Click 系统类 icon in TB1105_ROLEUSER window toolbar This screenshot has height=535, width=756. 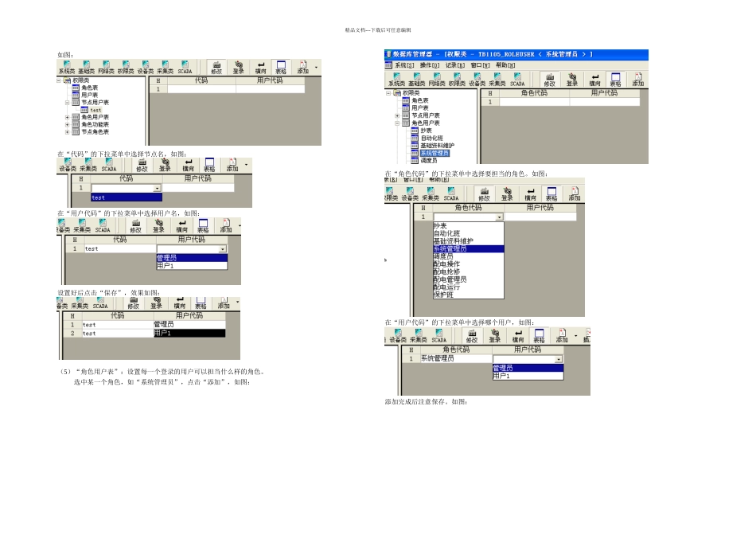397,80
